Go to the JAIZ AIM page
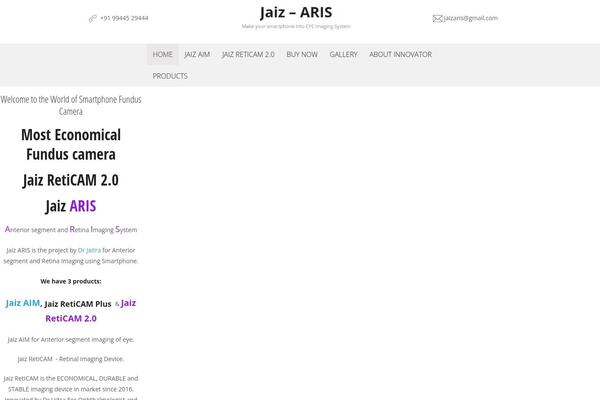The width and height of the screenshot is (600, 400). [197, 54]
